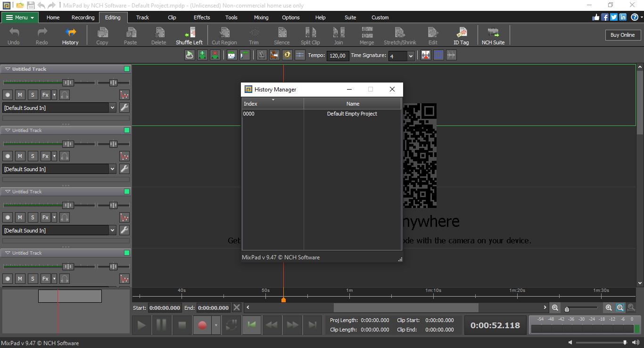Sort History Manager by Name column
The image size is (644, 348).
pos(353,104)
